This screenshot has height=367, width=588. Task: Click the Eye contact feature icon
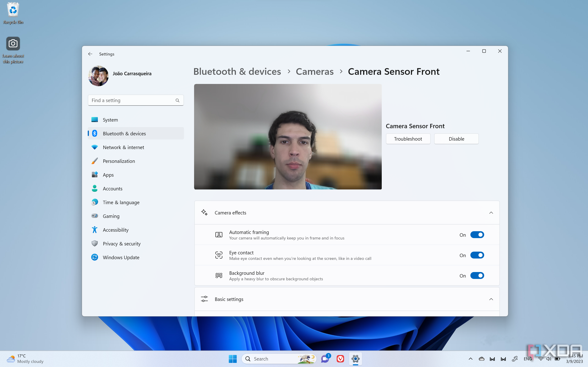click(x=219, y=255)
